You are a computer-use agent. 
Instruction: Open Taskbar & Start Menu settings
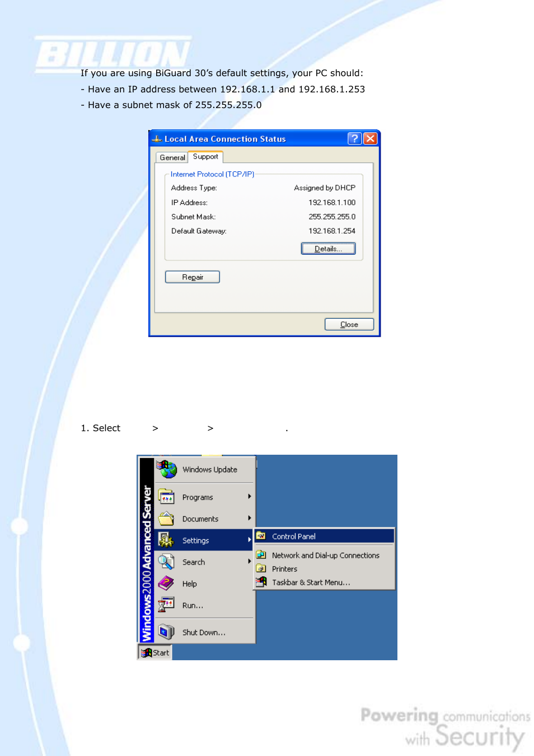(x=311, y=582)
